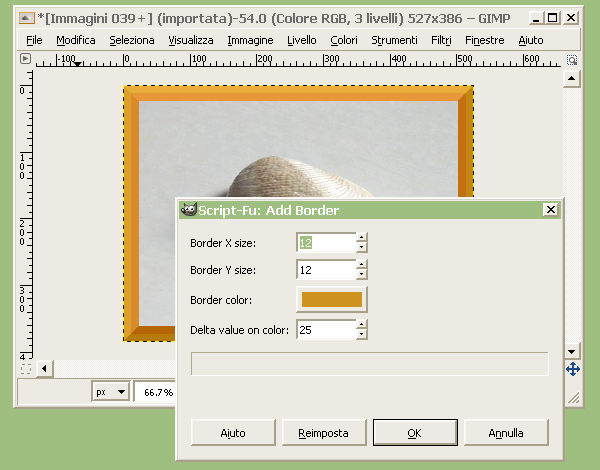Open the image menu button at ruler corner
This screenshot has width=600, height=470.
click(25, 60)
